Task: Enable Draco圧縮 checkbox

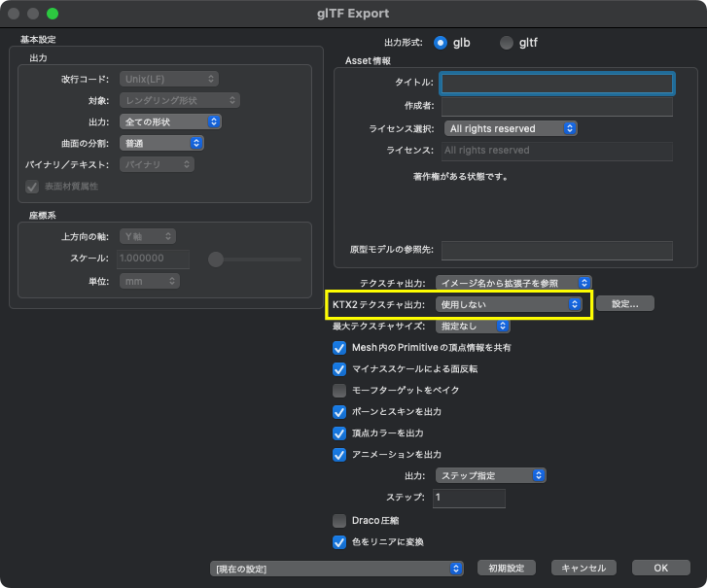Action: pos(339,521)
